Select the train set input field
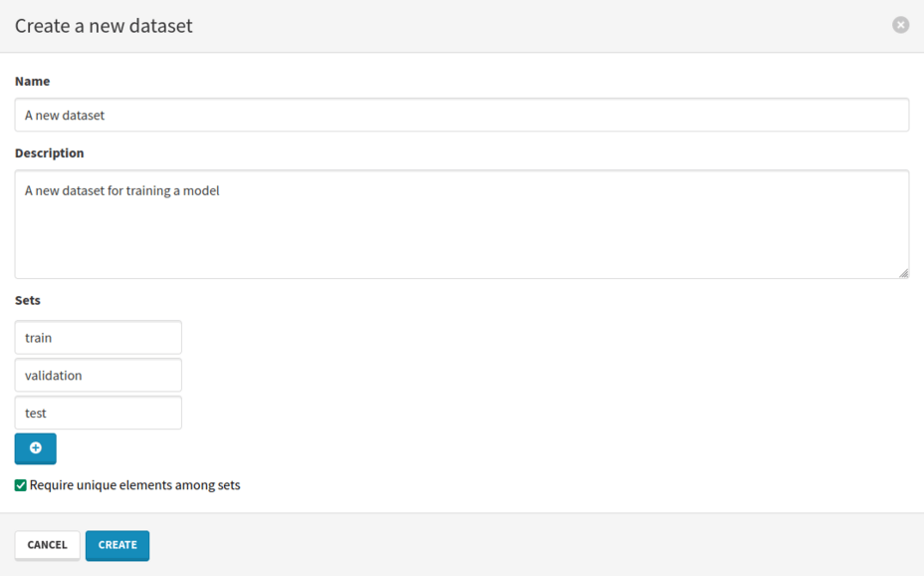The height and width of the screenshot is (576, 924). [97, 337]
